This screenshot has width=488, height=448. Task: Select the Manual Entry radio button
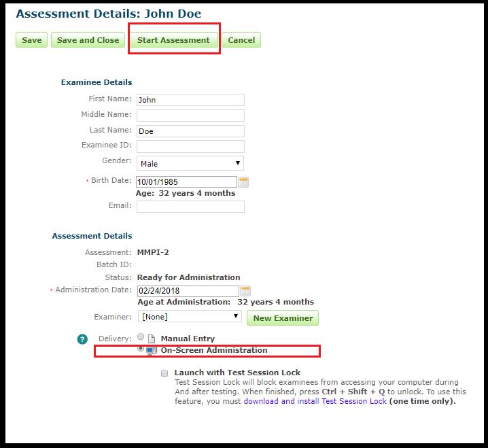pos(141,337)
